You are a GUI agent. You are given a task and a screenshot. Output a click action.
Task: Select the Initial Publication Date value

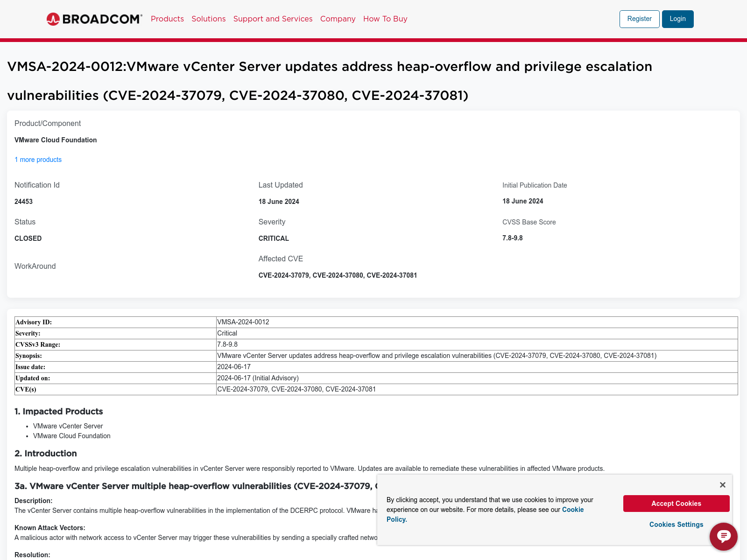pos(523,201)
